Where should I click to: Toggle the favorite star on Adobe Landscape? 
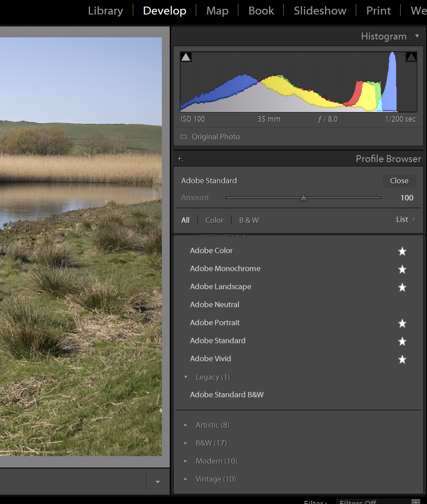point(402,287)
